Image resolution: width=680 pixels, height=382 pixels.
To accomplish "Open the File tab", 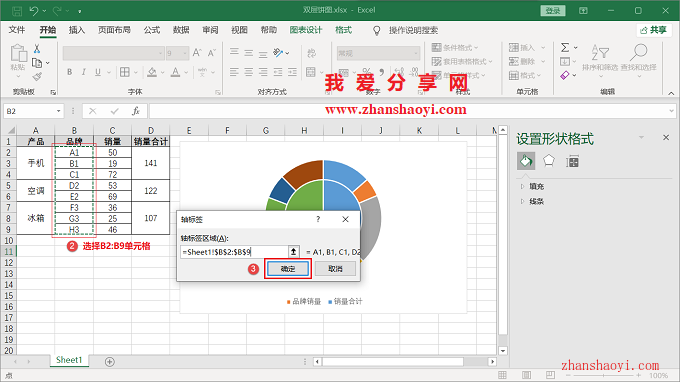I will (17, 30).
